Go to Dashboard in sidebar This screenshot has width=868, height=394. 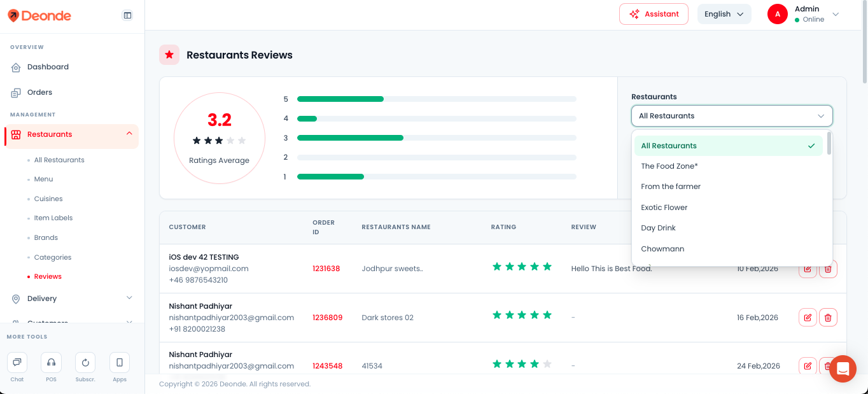pos(48,67)
